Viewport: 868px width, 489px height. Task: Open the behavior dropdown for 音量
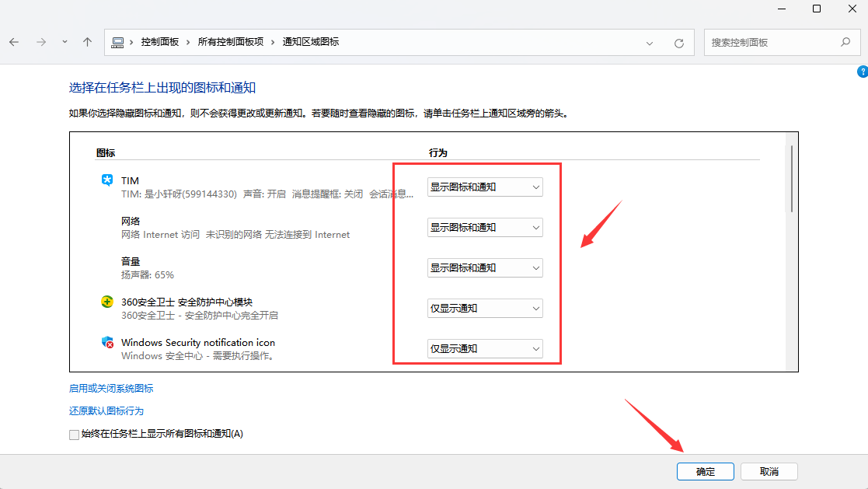pyautogui.click(x=485, y=268)
